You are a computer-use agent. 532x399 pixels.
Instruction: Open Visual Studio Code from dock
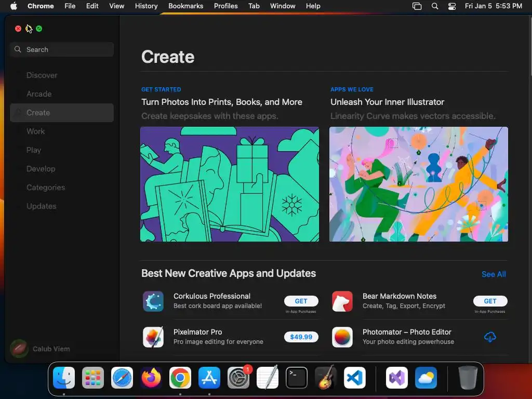[x=354, y=378]
